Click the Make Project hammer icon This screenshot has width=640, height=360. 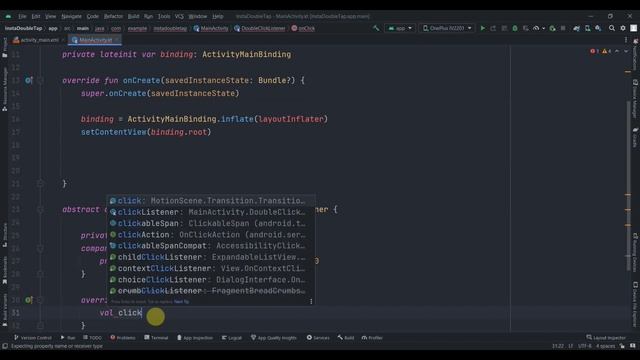click(376, 28)
